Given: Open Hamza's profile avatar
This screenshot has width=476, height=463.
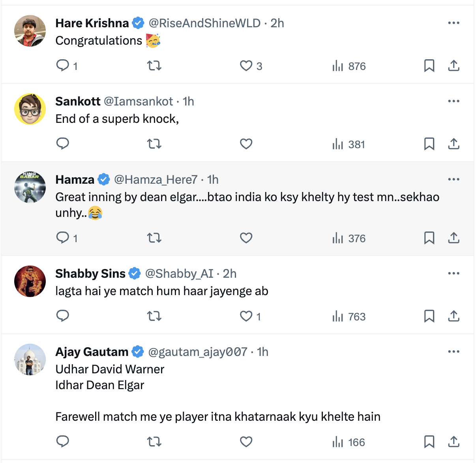Looking at the screenshot, I should [x=30, y=187].
